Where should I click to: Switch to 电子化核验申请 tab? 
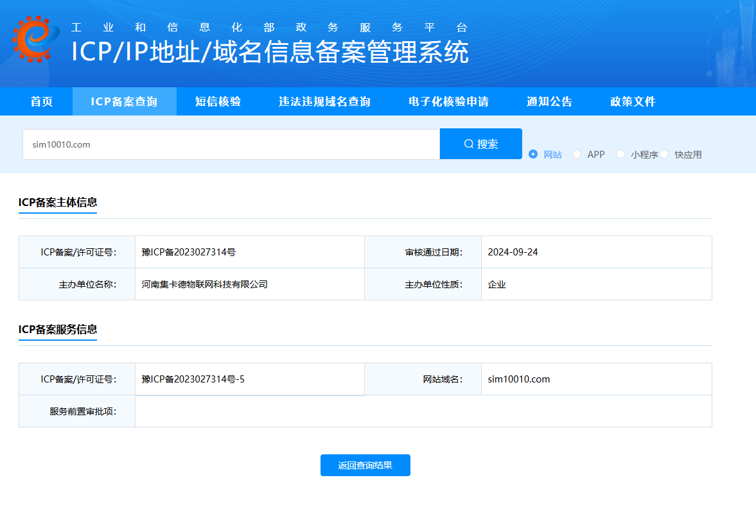tap(448, 101)
